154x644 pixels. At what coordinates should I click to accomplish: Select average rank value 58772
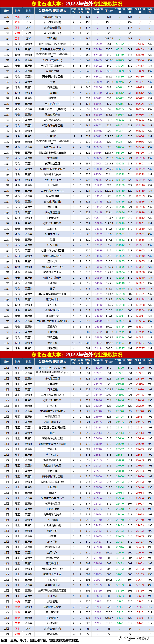(120, 44)
